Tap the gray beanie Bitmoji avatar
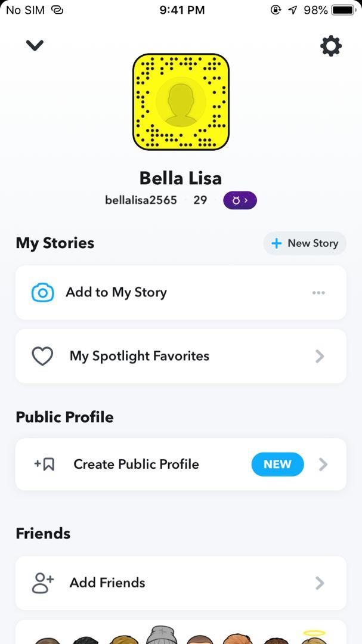 pos(161,634)
